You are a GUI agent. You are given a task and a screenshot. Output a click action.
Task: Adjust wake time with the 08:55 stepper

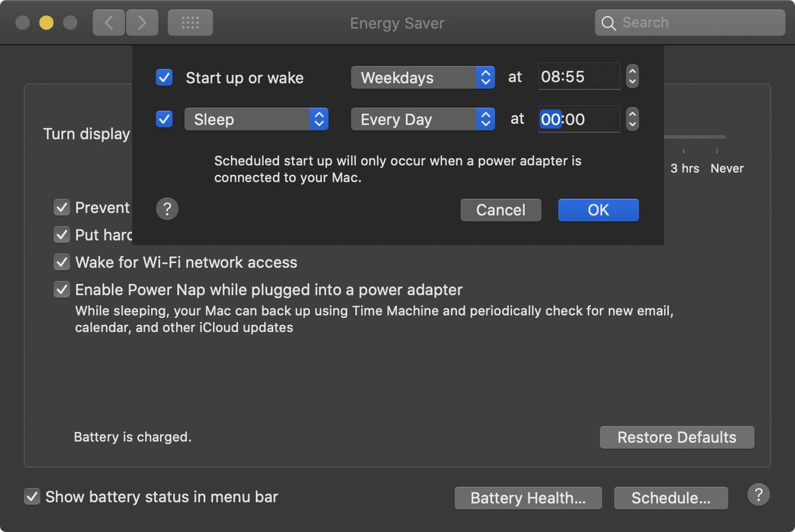click(x=632, y=76)
